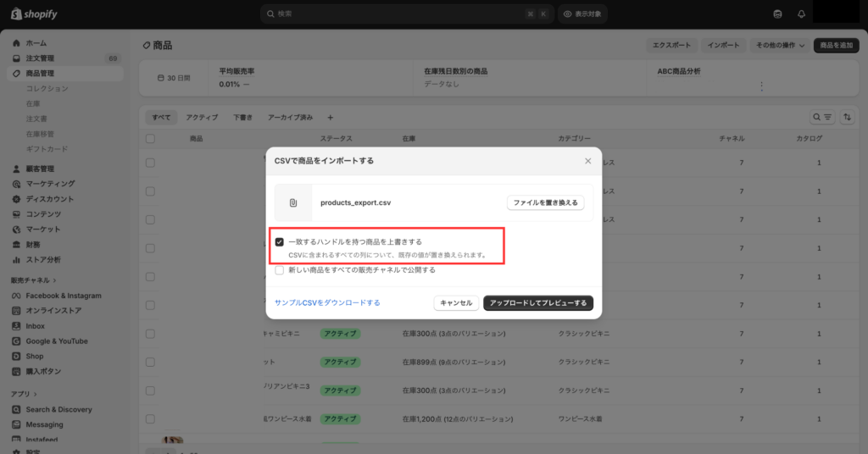Check the row with 在庫300点 ending ャミビキニ
The image size is (868, 454).
(151, 334)
